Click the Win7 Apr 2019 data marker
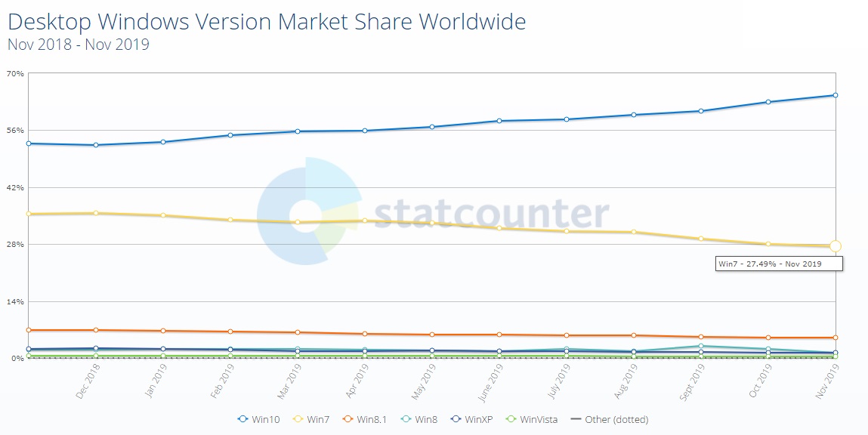This screenshot has height=435, width=868. coord(365,221)
